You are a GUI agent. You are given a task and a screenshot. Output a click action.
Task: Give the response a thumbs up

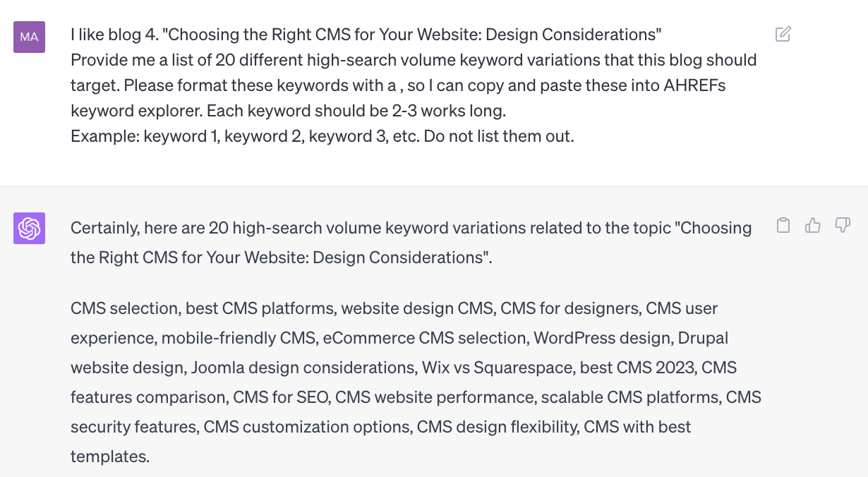pos(813,226)
